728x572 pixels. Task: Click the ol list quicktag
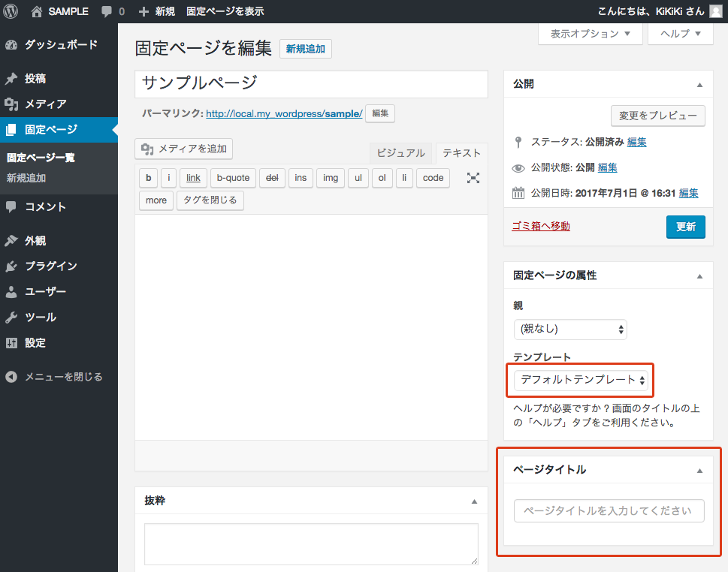point(382,178)
